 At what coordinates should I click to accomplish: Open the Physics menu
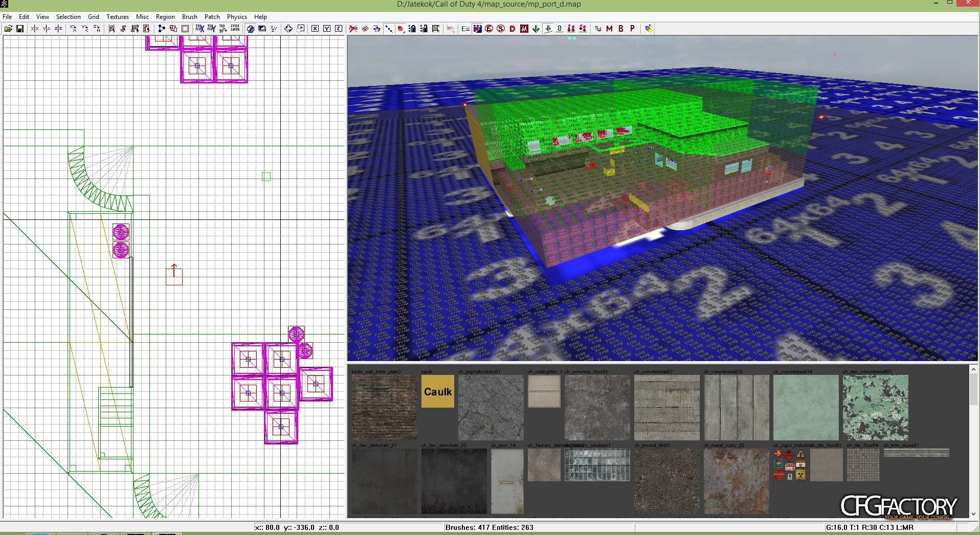point(237,17)
